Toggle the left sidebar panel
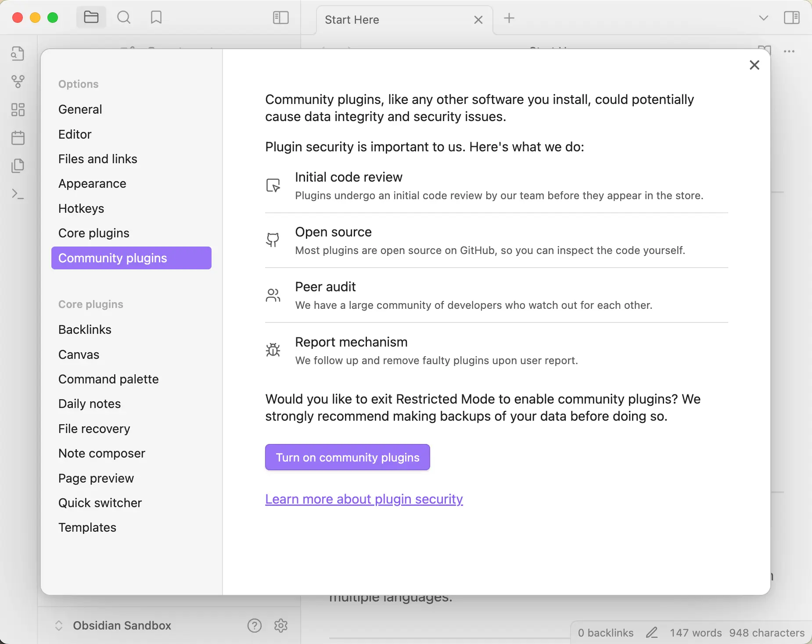Viewport: 812px width, 644px height. coord(280,18)
